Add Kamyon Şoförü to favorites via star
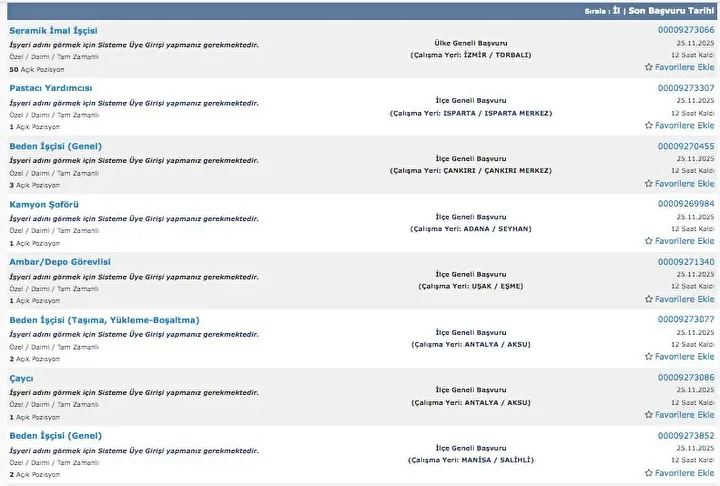 point(649,242)
